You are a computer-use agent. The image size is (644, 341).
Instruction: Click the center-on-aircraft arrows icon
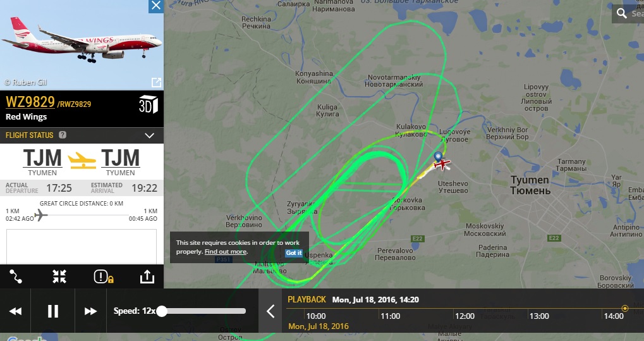point(59,276)
